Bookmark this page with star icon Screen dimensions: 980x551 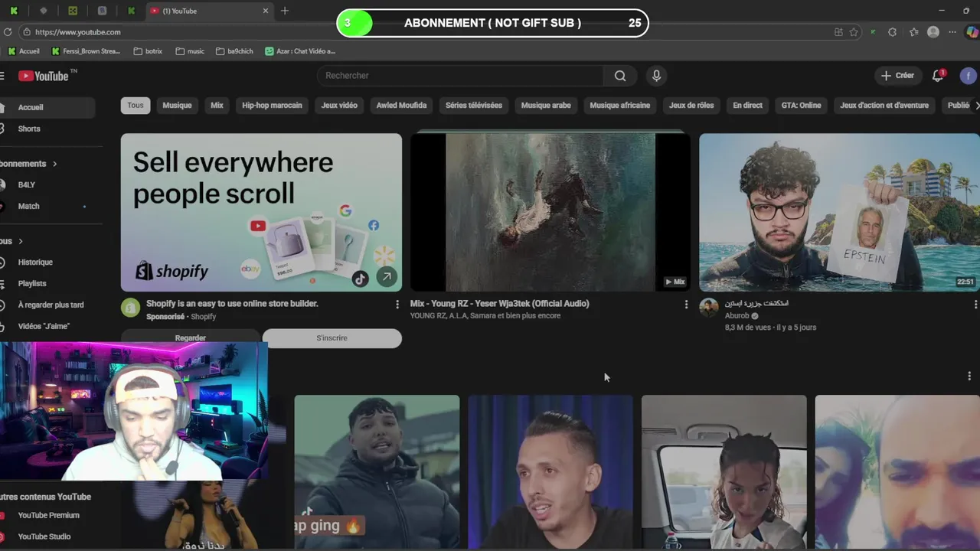[x=854, y=32]
